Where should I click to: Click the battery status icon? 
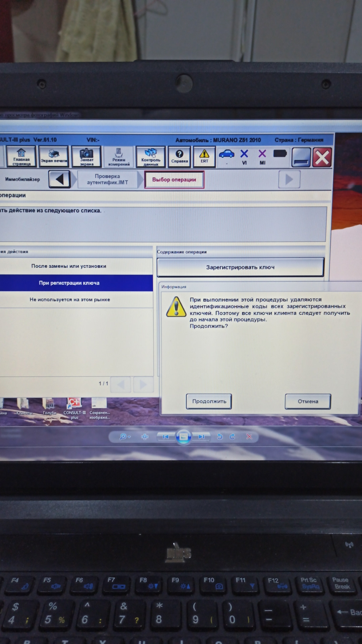[x=280, y=154]
